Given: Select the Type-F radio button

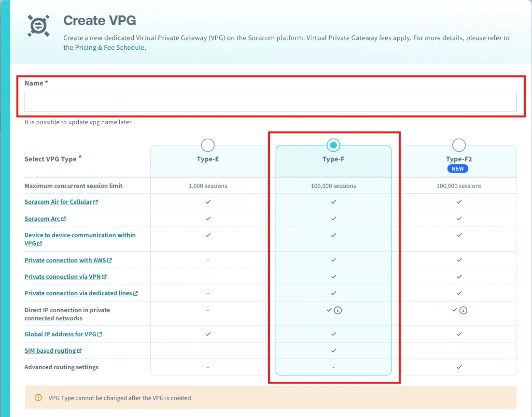Looking at the screenshot, I should [333, 145].
